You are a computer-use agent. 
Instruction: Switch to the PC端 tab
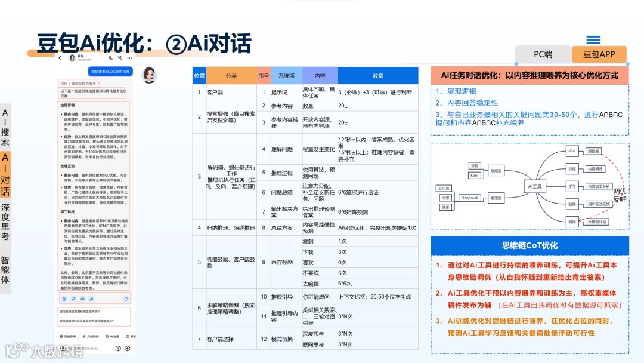(543, 54)
